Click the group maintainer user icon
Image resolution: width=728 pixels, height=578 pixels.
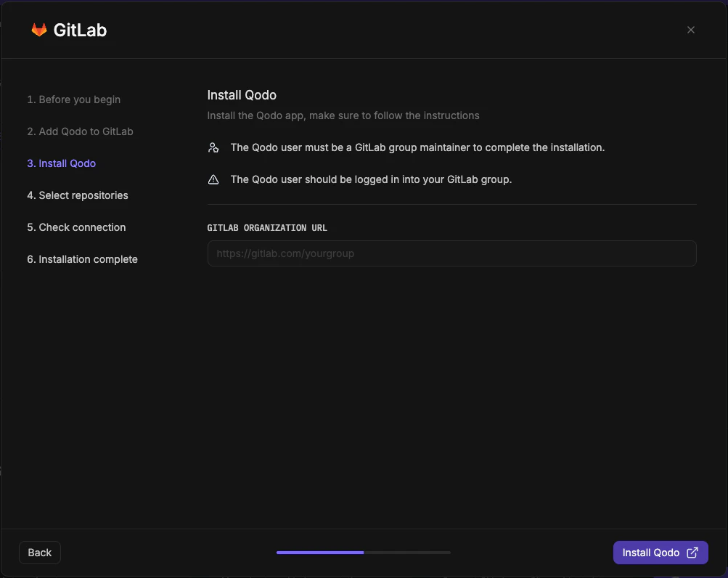point(213,147)
